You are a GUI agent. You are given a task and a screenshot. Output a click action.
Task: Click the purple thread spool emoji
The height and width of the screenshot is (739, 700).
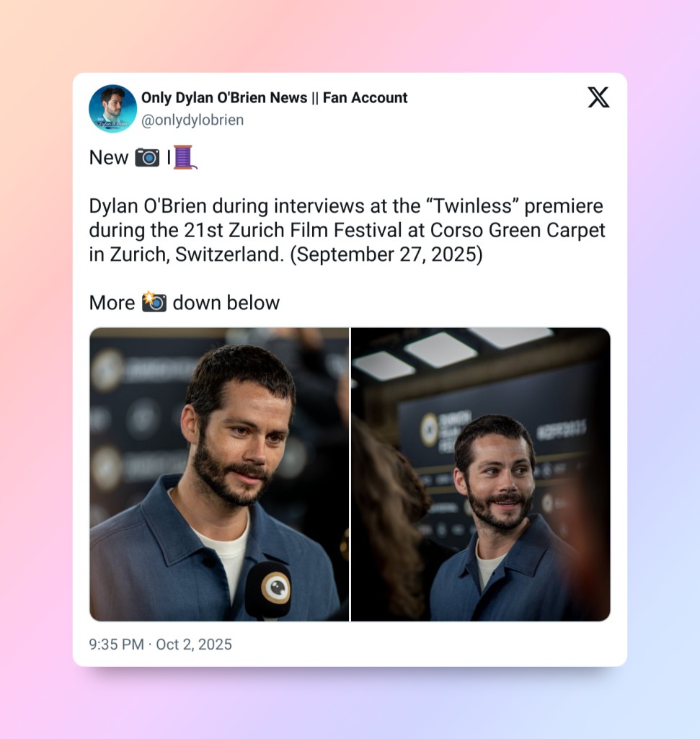tap(185, 157)
